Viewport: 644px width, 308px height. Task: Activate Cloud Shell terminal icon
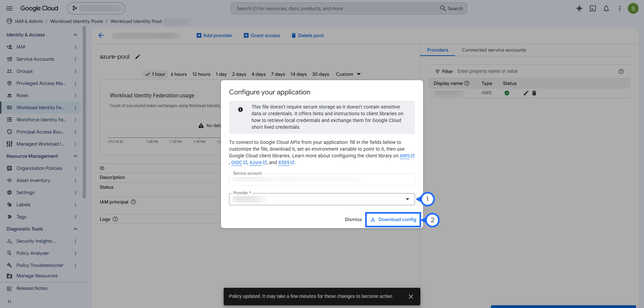[593, 8]
